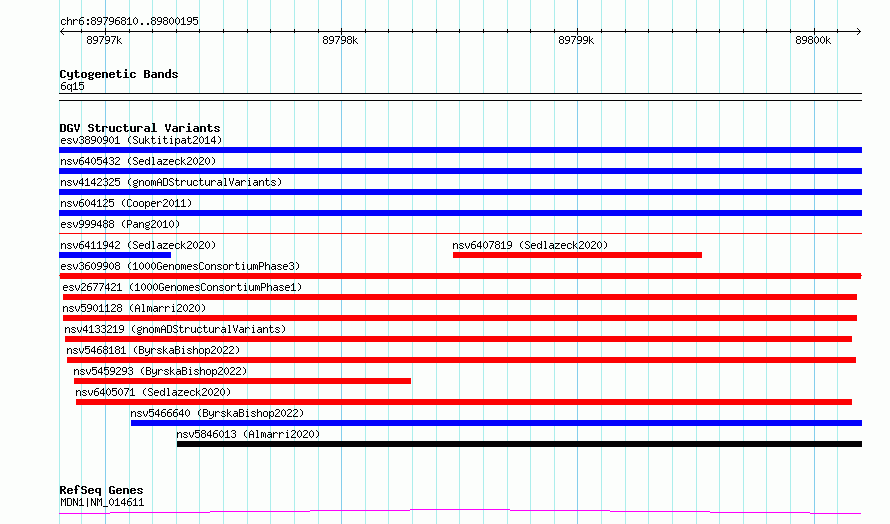Screen dimensions: 890x524
Task: Click the red bar under nsv5468181
Action: click(x=461, y=360)
